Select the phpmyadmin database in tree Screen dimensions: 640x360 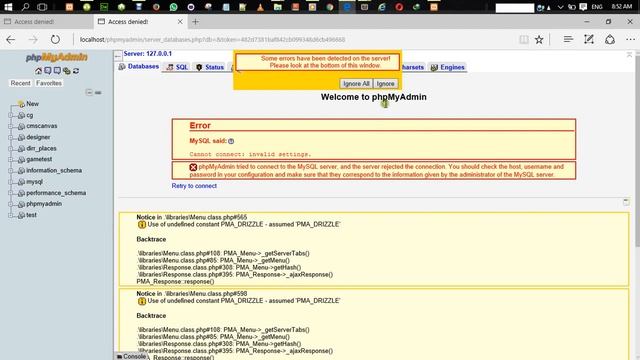pos(44,204)
